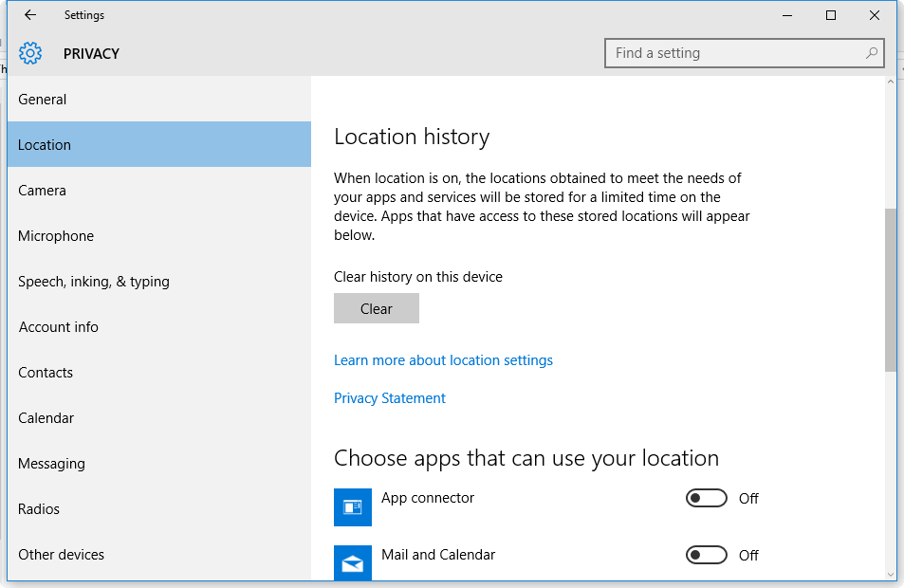The image size is (904, 588).
Task: Click the back arrow in the title bar
Action: [x=30, y=15]
